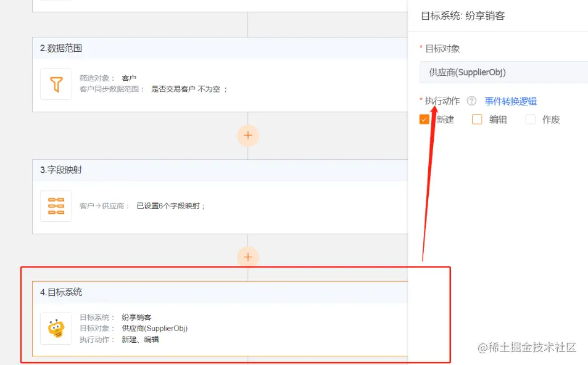
Task: Click the 客户同步数据范围 label
Action: (x=112, y=89)
